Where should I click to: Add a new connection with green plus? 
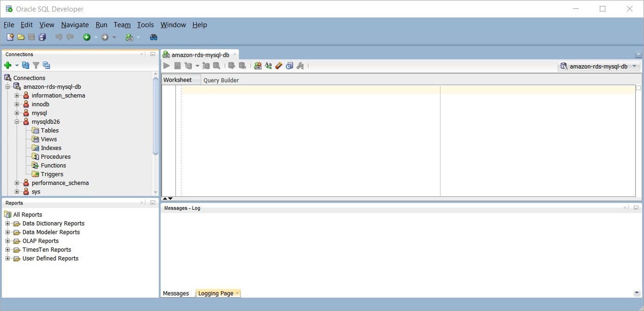click(x=8, y=65)
